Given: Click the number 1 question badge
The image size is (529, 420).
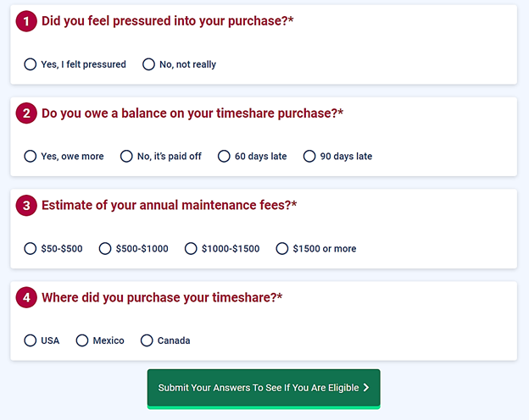Looking at the screenshot, I should [26, 21].
